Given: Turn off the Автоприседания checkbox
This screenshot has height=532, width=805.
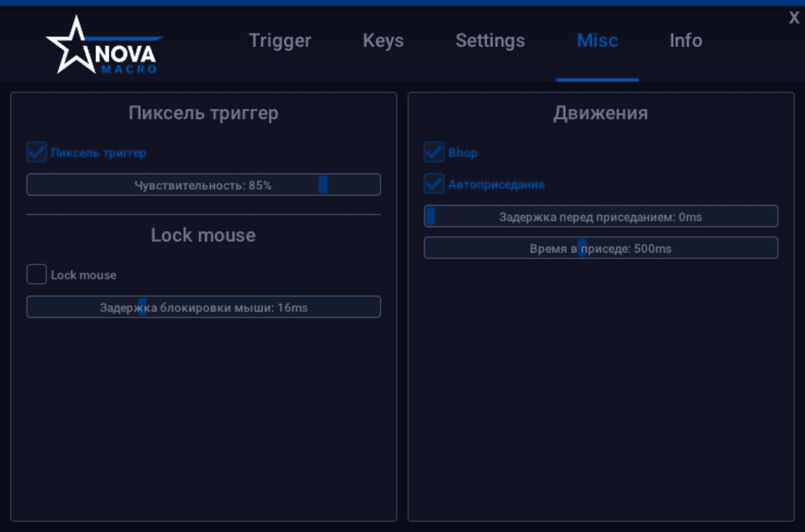Looking at the screenshot, I should [x=434, y=184].
